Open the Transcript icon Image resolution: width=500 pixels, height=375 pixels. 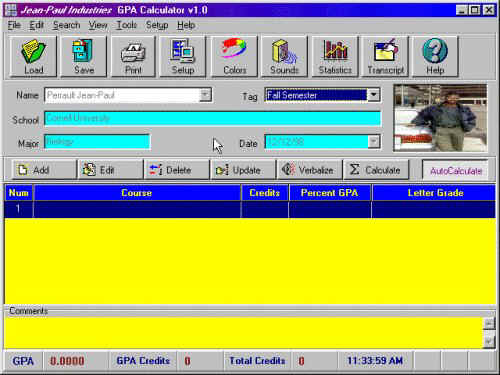pos(385,56)
